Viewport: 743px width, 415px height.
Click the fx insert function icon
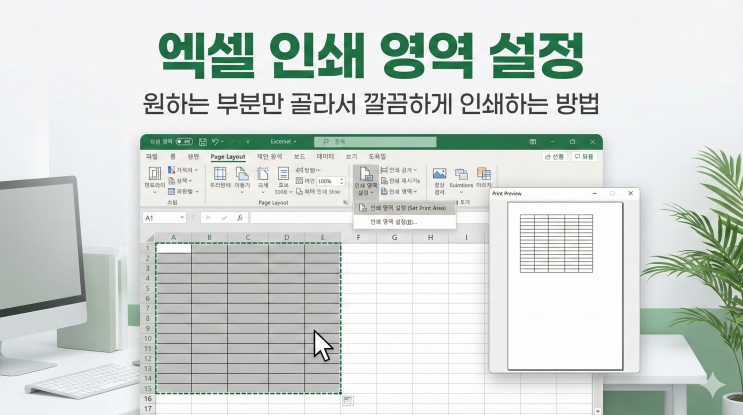point(240,217)
